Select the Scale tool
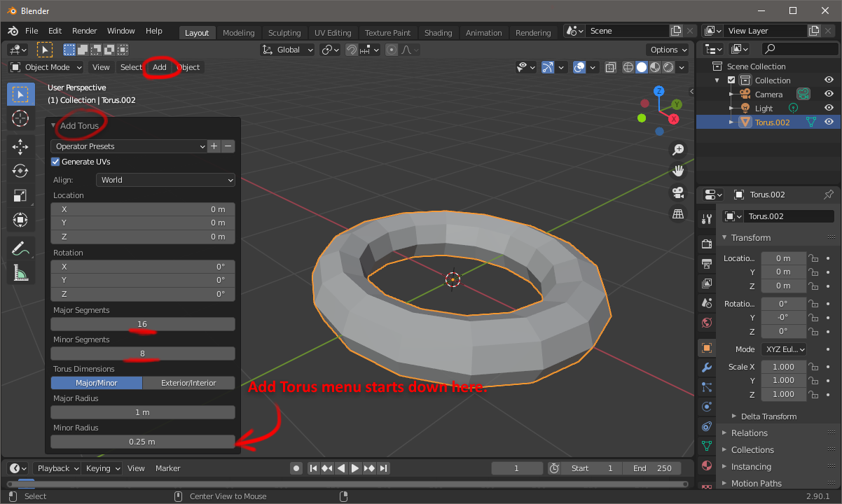Screen dimensions: 842x504 [x=20, y=195]
